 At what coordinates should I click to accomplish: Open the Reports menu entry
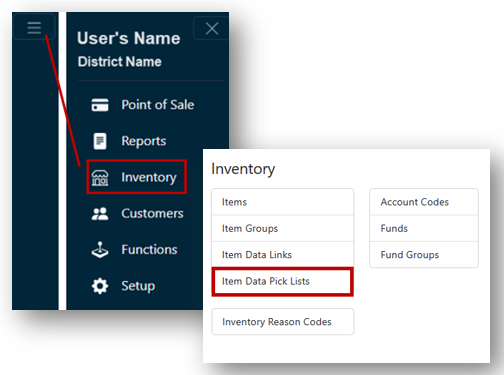144,141
